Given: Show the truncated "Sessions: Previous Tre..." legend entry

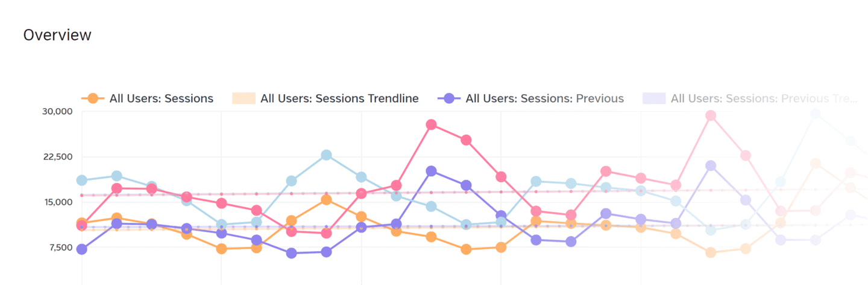Looking at the screenshot, I should point(763,98).
